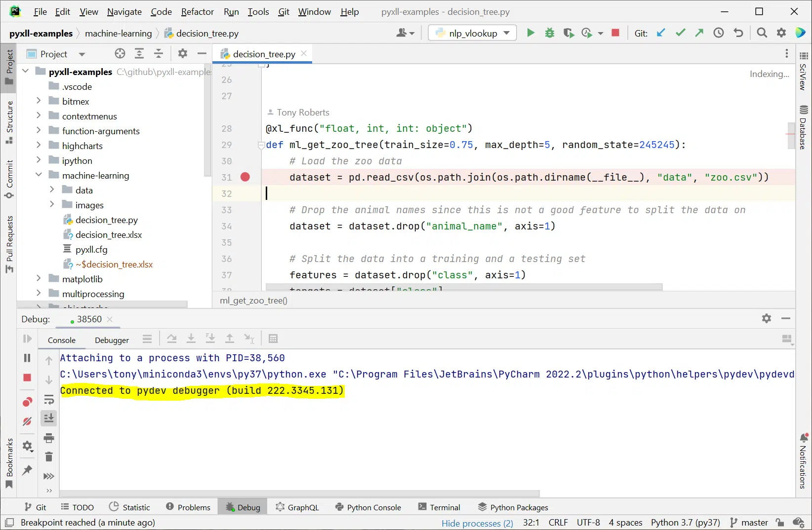The image size is (812, 530).
Task: Collapse all icon in Project panel
Action: (x=159, y=54)
